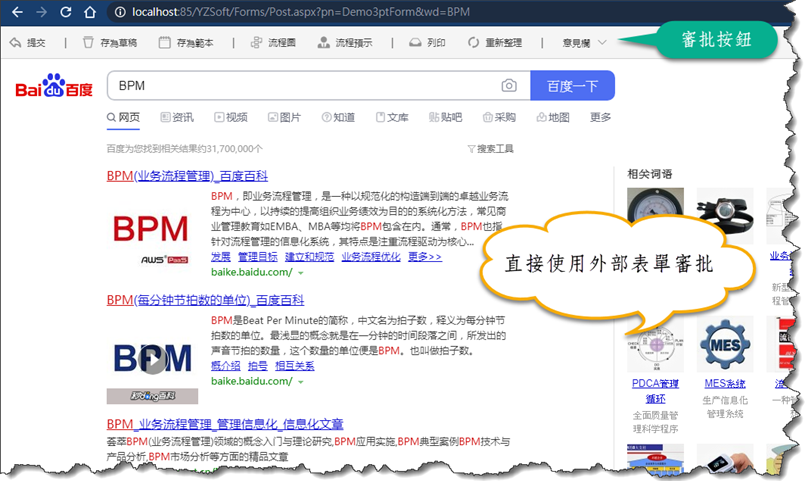
Task: Open result BPM(每分钟节拍数的单位)_百度百科
Action: tap(205, 300)
